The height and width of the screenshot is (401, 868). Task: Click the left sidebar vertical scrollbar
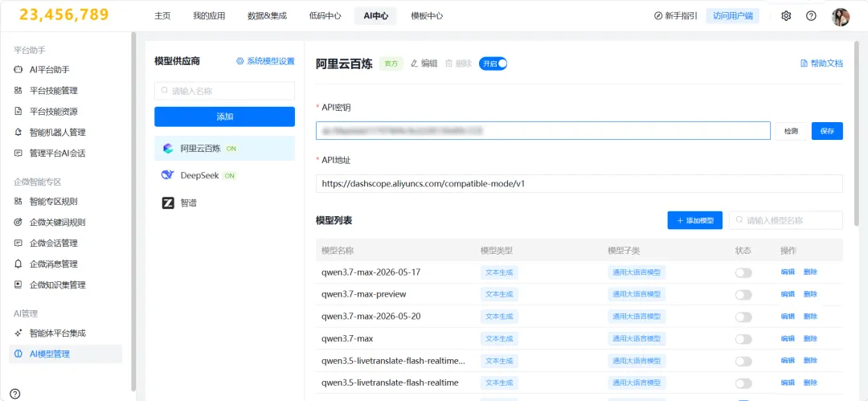click(133, 211)
